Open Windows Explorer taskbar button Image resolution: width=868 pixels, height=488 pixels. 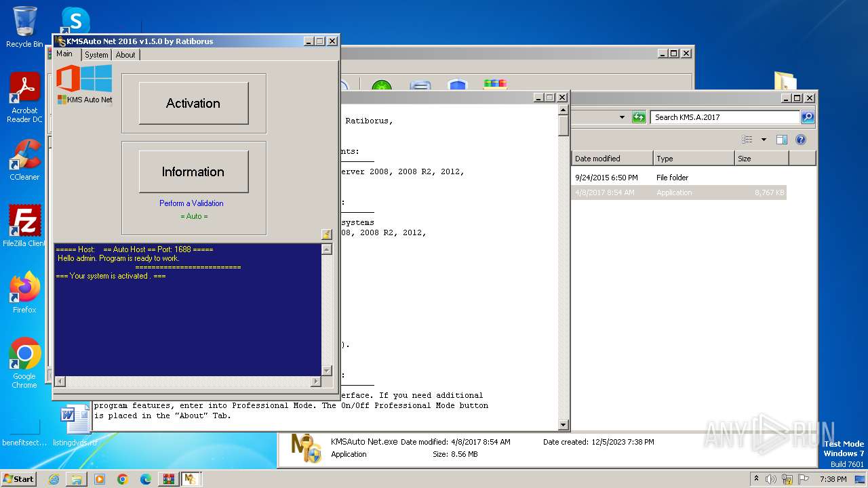pos(77,479)
